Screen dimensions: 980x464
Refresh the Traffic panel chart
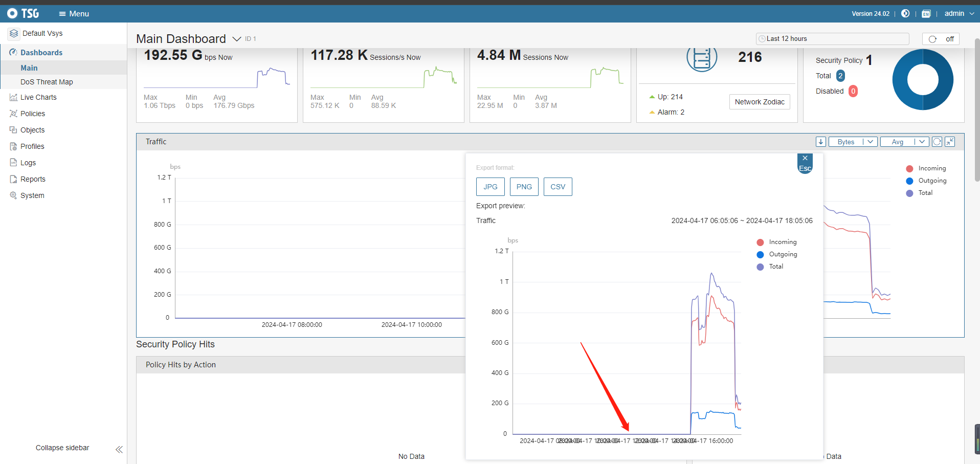[x=937, y=142]
